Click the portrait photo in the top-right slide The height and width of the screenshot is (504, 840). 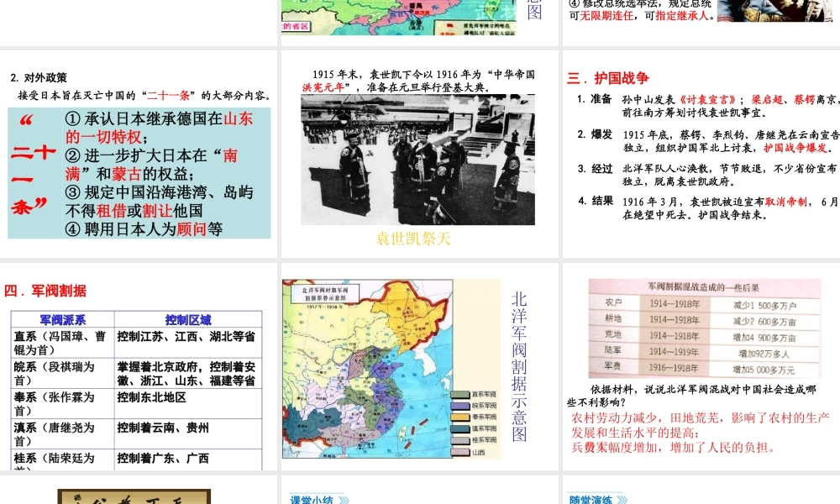point(775,11)
